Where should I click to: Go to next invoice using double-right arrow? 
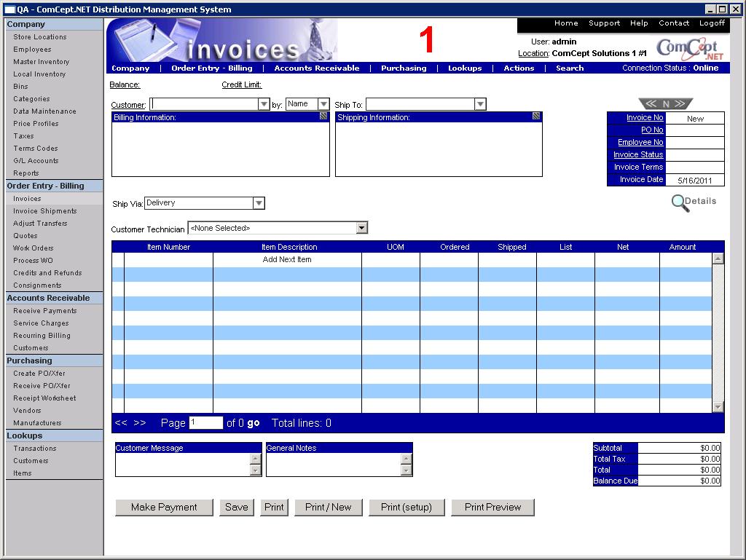[680, 103]
